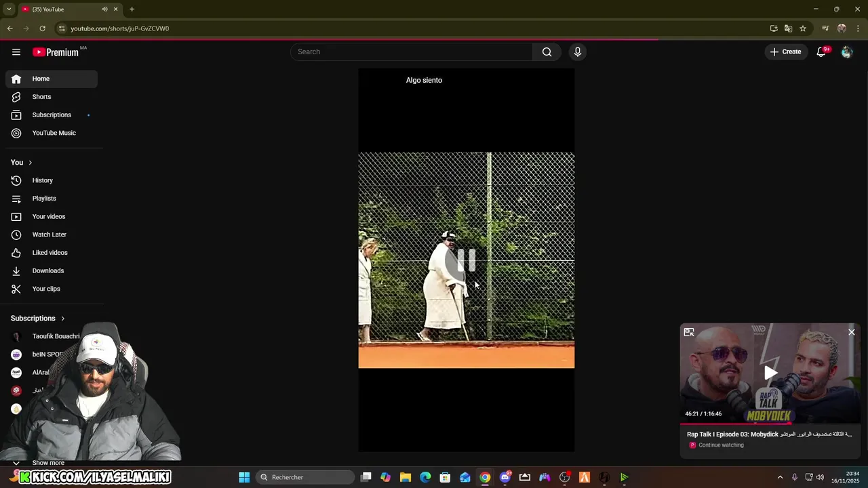Image resolution: width=868 pixels, height=488 pixels.
Task: Click the Create button
Action: pos(786,52)
